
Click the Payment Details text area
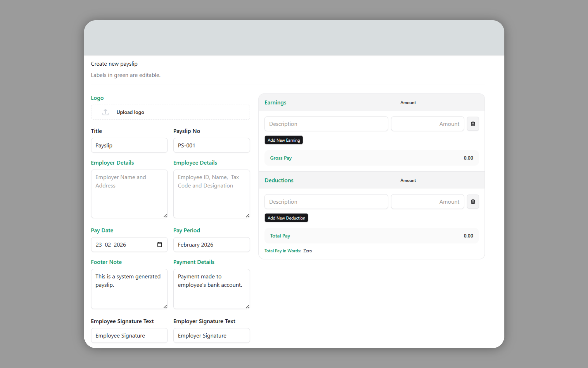click(x=212, y=288)
